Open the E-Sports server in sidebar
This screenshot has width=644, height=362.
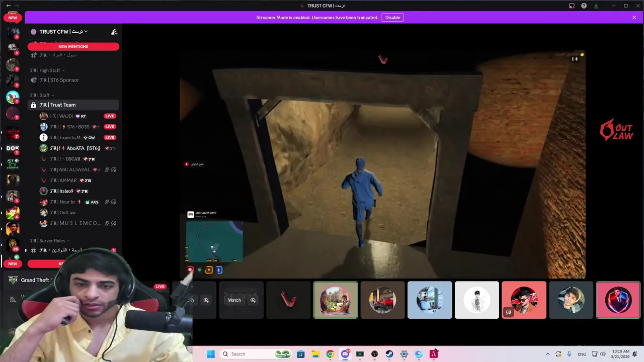click(13, 164)
